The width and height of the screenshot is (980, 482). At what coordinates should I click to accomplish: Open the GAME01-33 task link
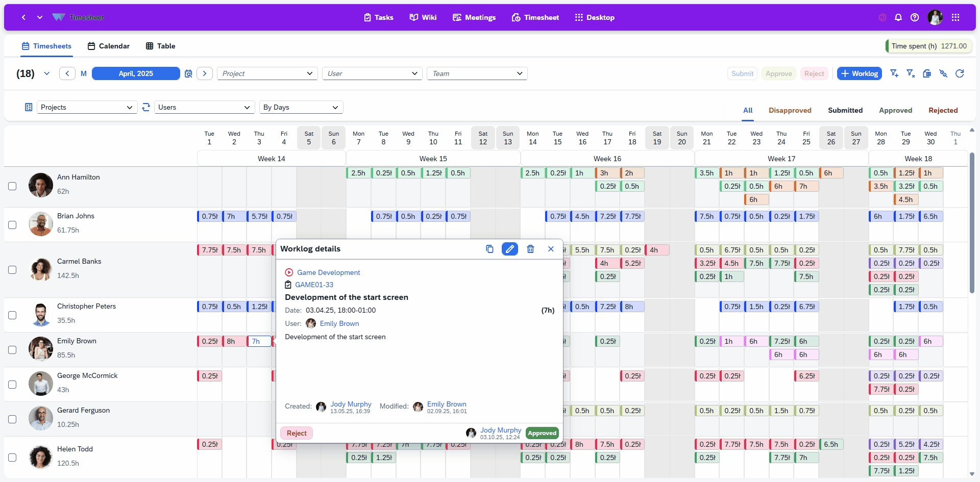click(314, 285)
